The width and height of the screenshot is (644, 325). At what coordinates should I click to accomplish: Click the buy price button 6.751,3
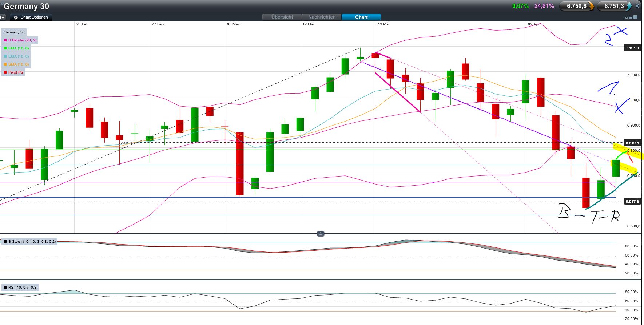pyautogui.click(x=615, y=6)
